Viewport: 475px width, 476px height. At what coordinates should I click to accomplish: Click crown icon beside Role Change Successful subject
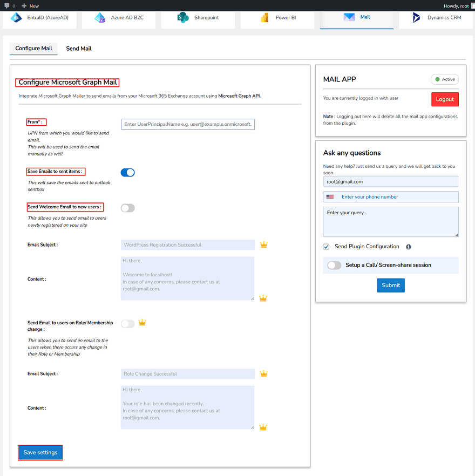(263, 373)
